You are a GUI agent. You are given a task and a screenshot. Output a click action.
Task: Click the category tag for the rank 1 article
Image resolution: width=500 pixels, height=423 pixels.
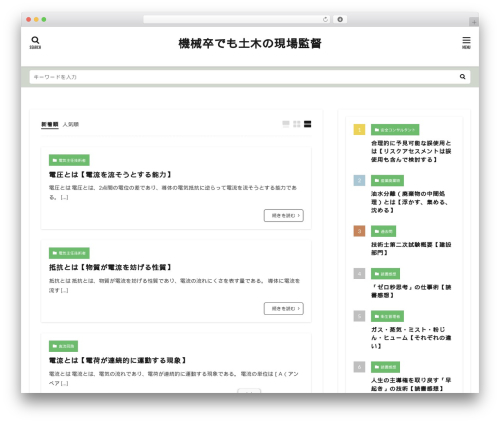(395, 130)
